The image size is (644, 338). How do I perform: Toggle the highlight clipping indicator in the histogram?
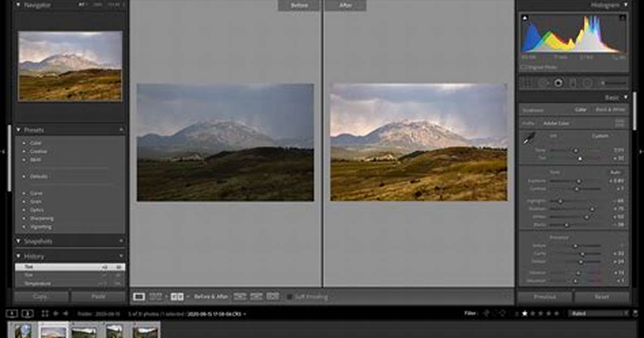pyautogui.click(x=622, y=18)
